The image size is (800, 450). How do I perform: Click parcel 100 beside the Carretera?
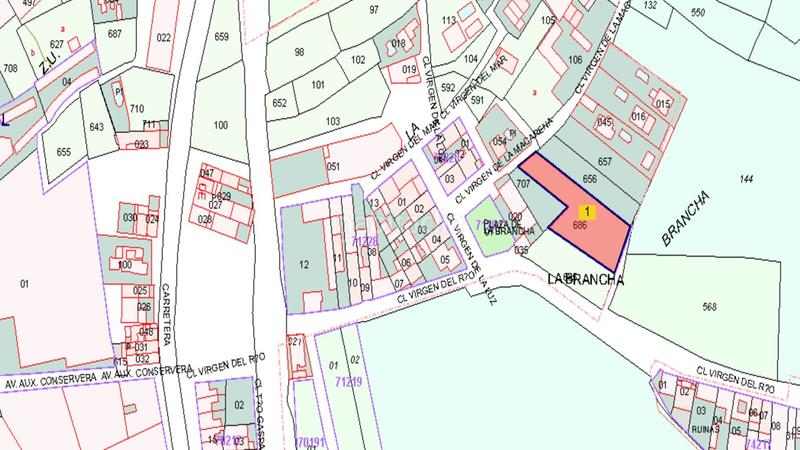tap(221, 125)
